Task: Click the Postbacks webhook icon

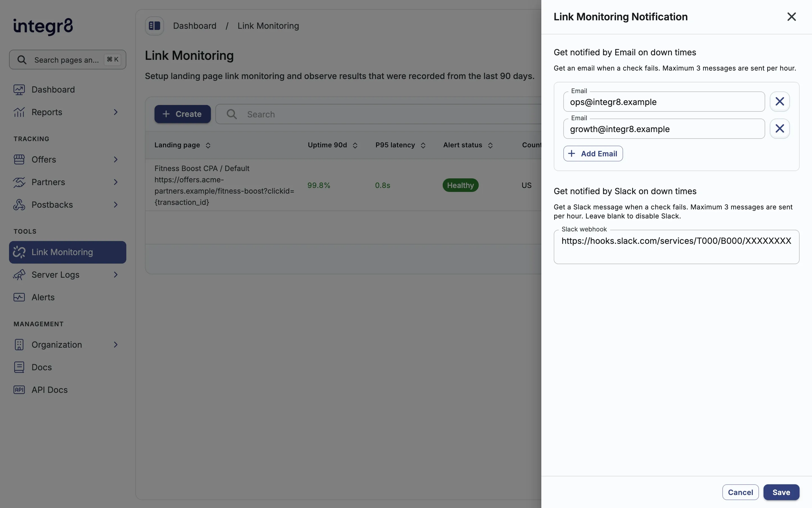Action: click(x=19, y=205)
